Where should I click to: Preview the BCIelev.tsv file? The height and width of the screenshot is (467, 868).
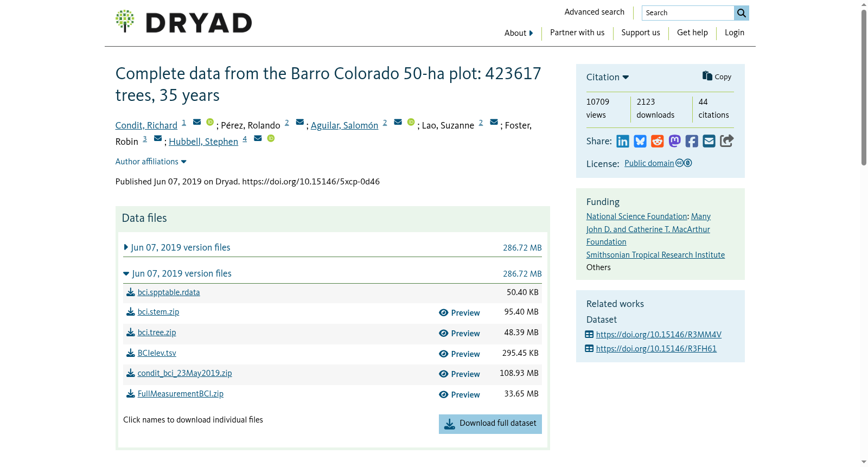point(459,354)
